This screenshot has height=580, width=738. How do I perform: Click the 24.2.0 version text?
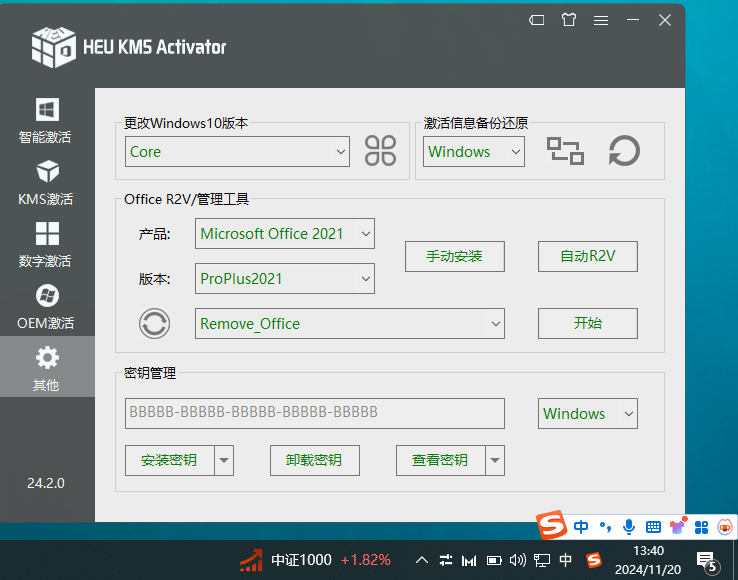(x=46, y=483)
